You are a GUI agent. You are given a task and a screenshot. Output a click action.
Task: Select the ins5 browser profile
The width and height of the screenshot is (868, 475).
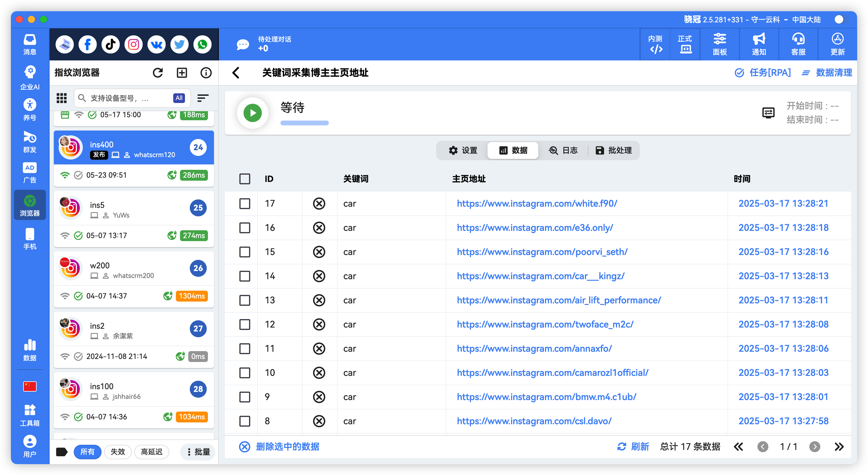coord(134,208)
